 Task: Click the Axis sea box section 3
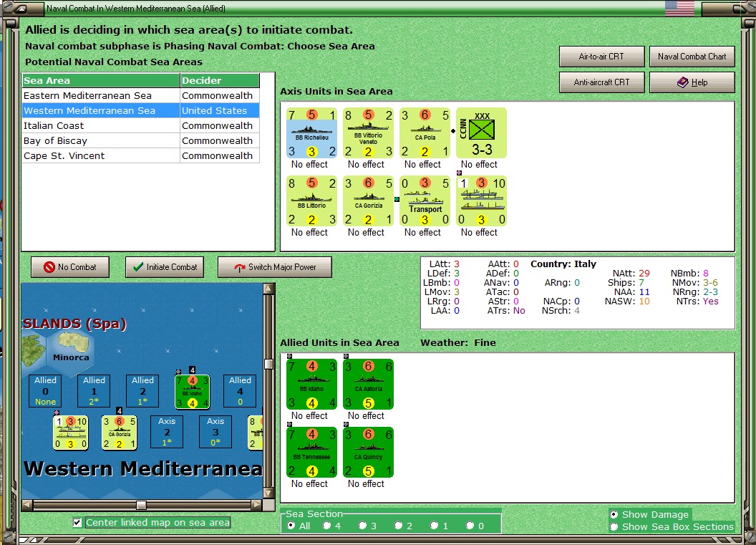click(215, 432)
